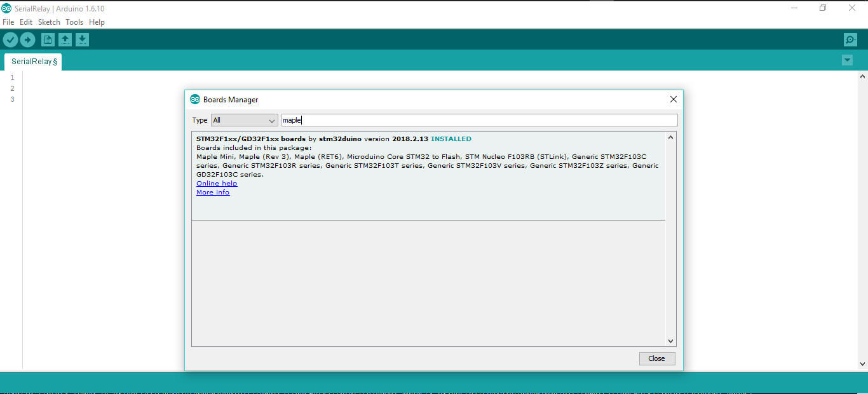The height and width of the screenshot is (394, 868).
Task: Save sketch using the Save icon
Action: (82, 40)
